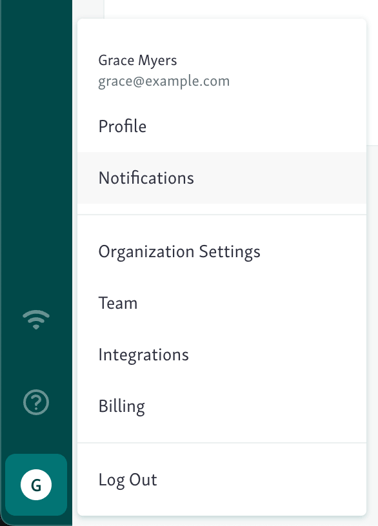
Task: Check network status with the signal icon
Action: 36,319
